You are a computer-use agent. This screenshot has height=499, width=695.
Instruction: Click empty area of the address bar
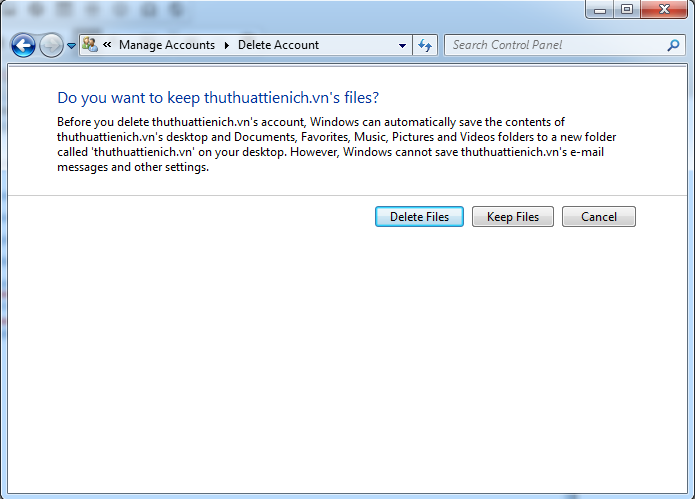click(x=360, y=45)
